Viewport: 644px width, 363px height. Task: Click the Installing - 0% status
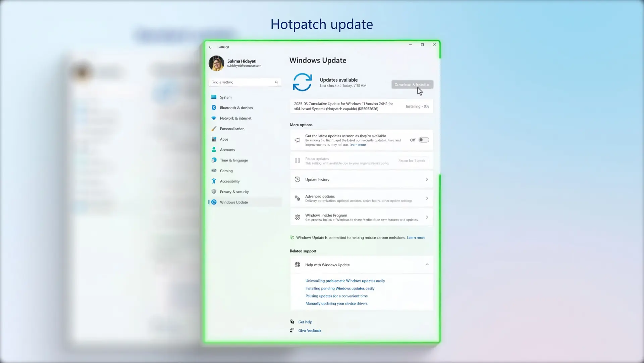(417, 106)
